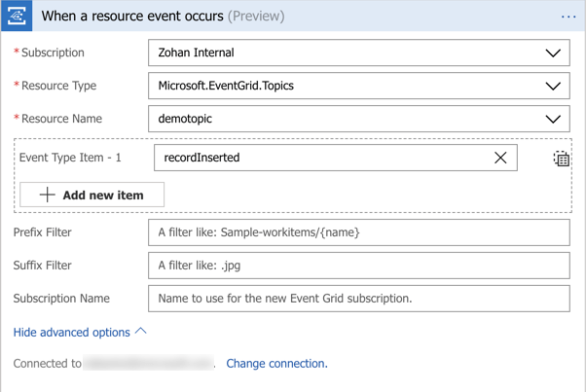Click the Event Grid trigger icon
Image resolution: width=586 pixels, height=392 pixels.
coord(17,16)
